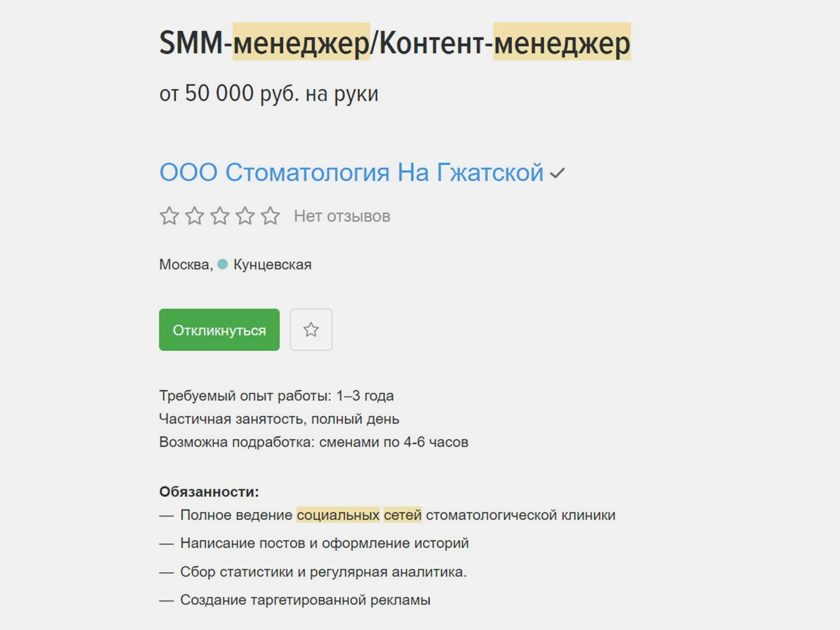Click the third rating star
The height and width of the screenshot is (630, 840).
tap(220, 216)
